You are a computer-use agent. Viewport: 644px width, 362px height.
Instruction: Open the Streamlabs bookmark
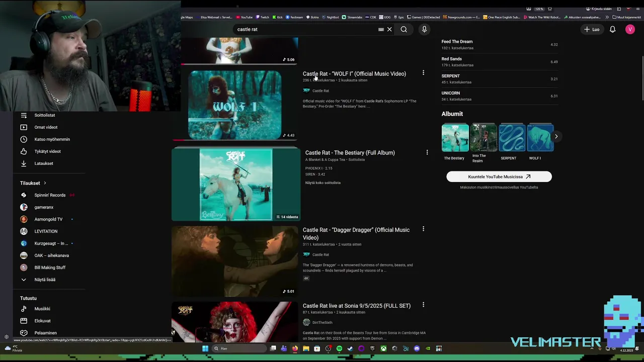coord(352,17)
